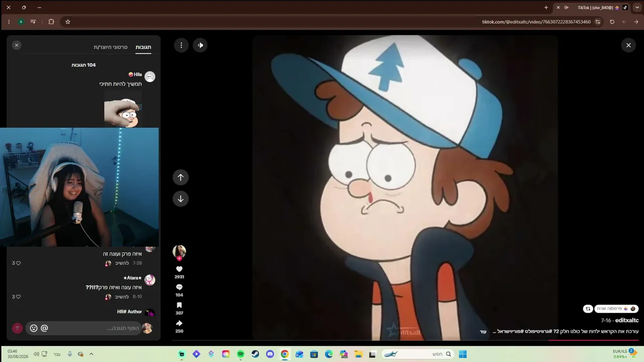Share the video using the arrow icon
The width and height of the screenshot is (644, 362).
[179, 323]
